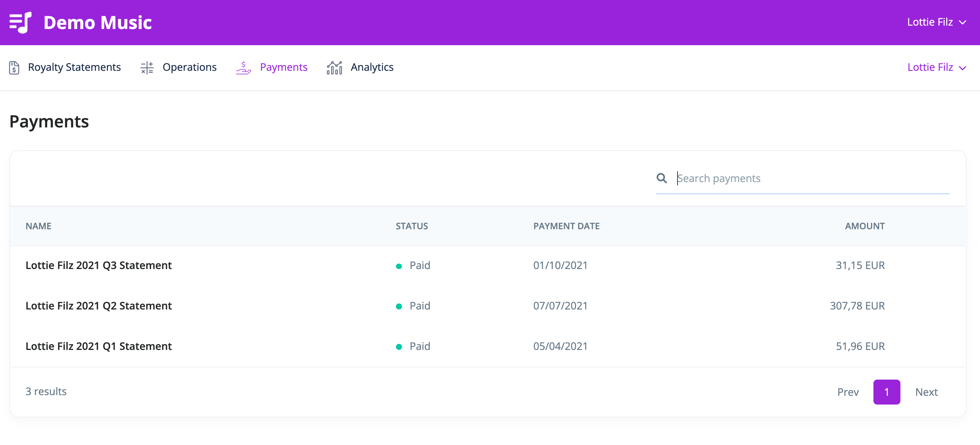Click the Demo Music logo icon
This screenshot has width=980, height=445.
21,23
